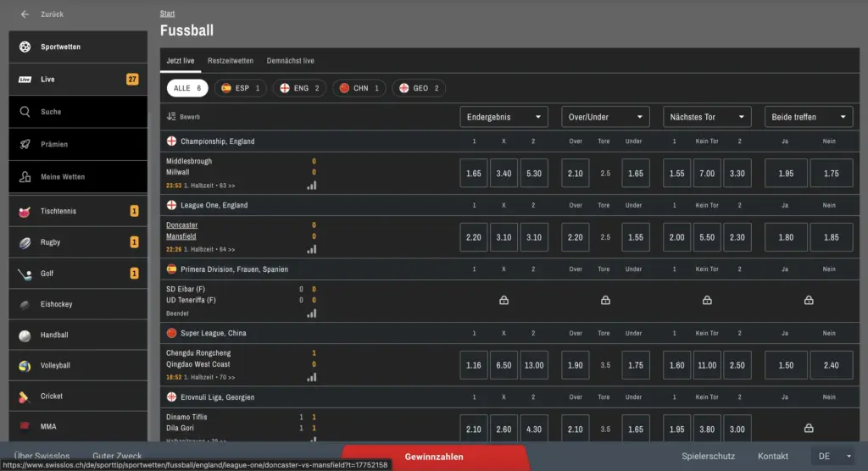This screenshot has height=471, width=868.
Task: Click the Cricket bat icon
Action: coord(24,396)
